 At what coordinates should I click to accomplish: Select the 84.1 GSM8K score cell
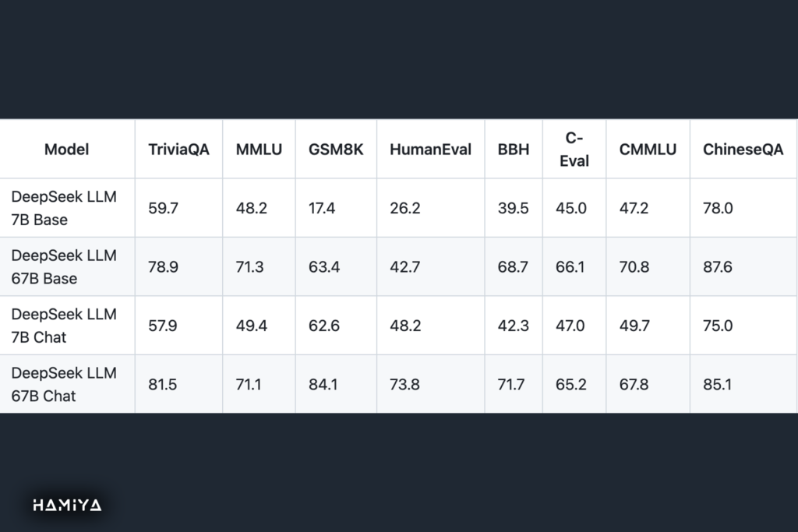pyautogui.click(x=323, y=384)
